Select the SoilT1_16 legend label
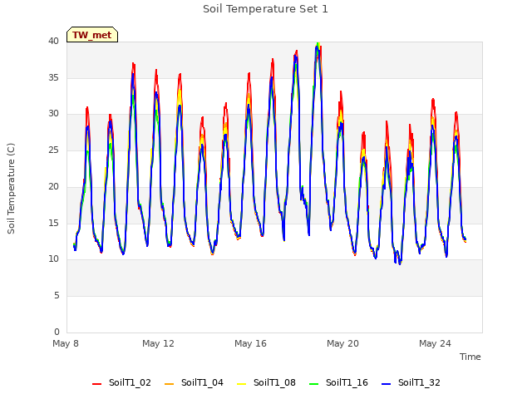The image size is (532, 399). point(347,382)
